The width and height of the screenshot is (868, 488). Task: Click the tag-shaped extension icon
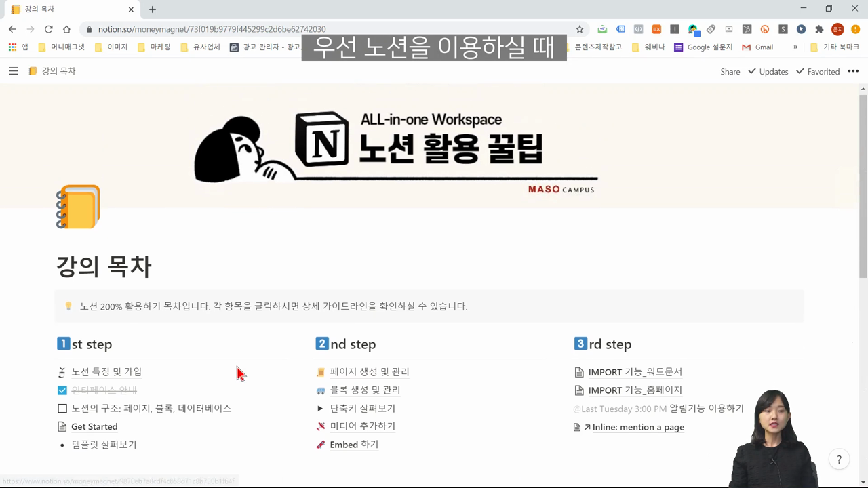tap(711, 29)
